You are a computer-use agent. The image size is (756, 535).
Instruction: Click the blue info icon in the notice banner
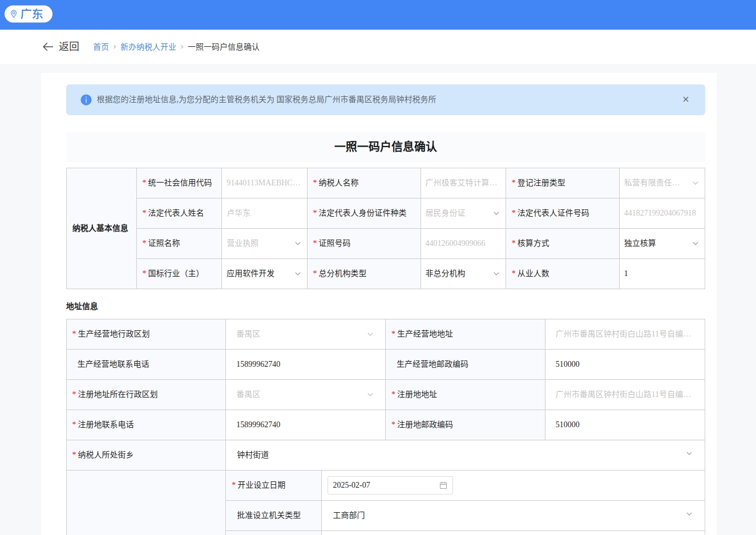(86, 100)
